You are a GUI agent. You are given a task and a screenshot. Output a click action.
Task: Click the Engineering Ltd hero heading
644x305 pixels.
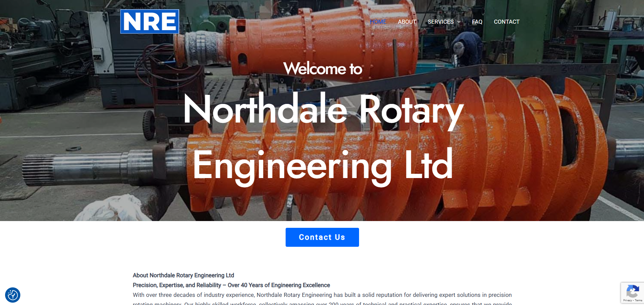(323, 165)
